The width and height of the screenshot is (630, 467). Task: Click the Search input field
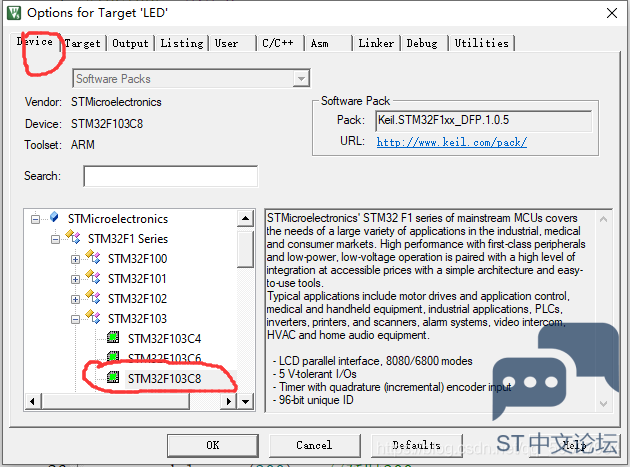click(171, 176)
